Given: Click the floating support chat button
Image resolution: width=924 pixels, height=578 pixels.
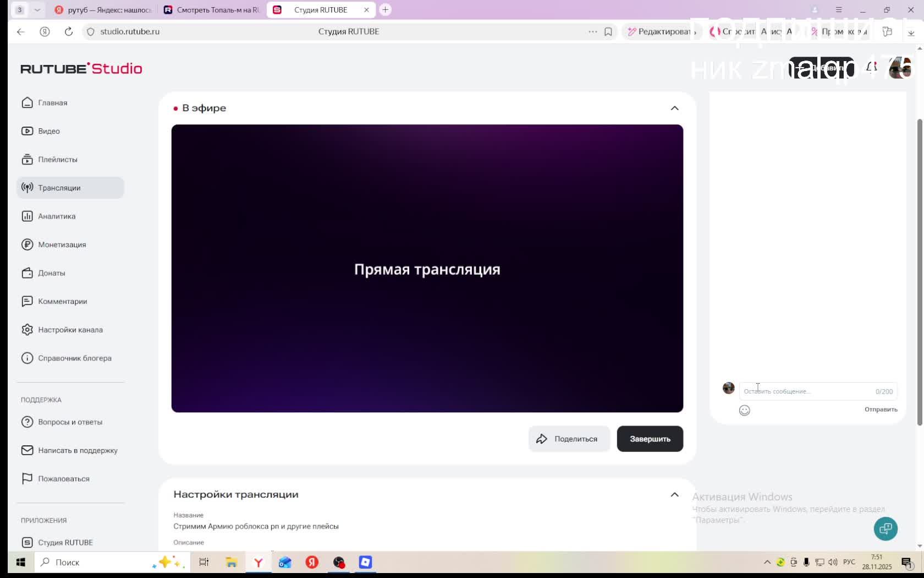Looking at the screenshot, I should [886, 529].
